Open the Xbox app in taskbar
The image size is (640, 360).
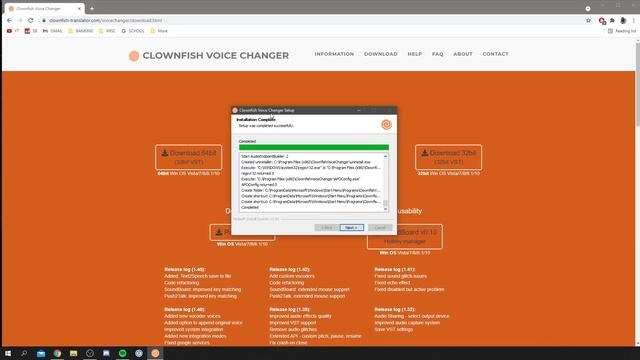point(90,353)
